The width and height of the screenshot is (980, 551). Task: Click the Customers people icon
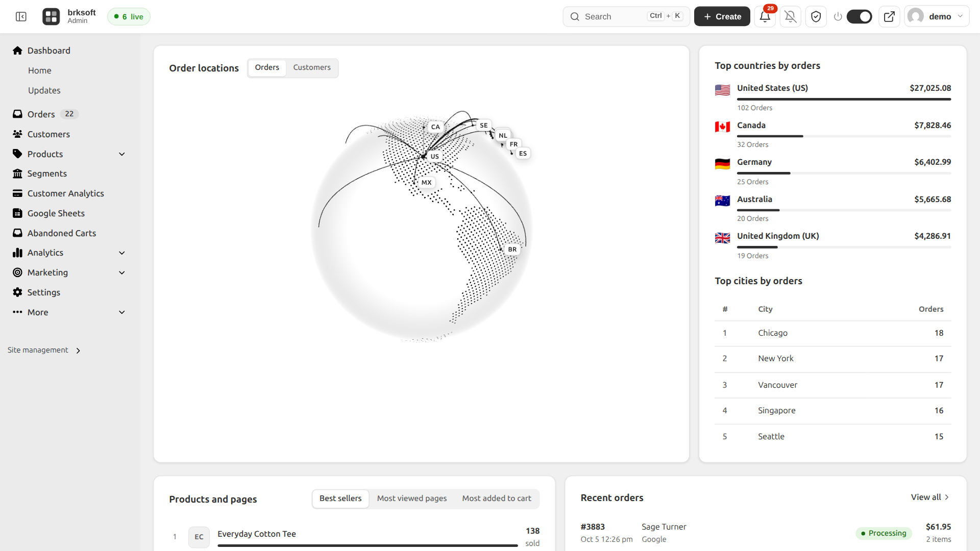(x=17, y=134)
